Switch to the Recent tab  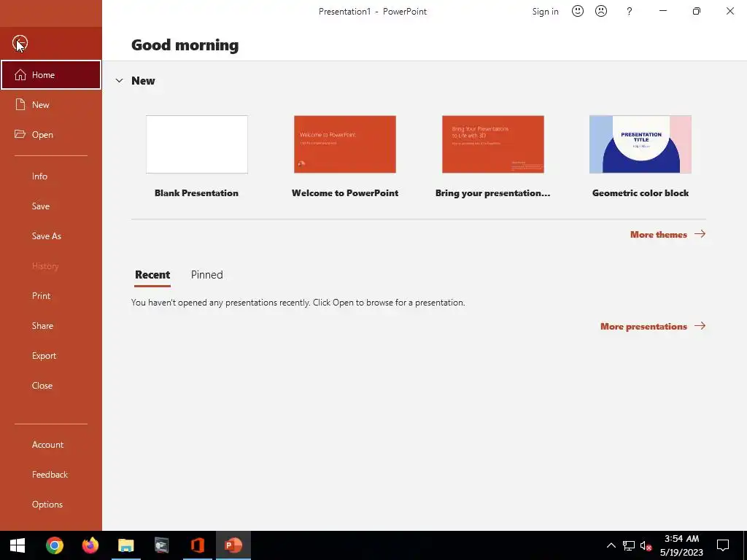click(152, 275)
